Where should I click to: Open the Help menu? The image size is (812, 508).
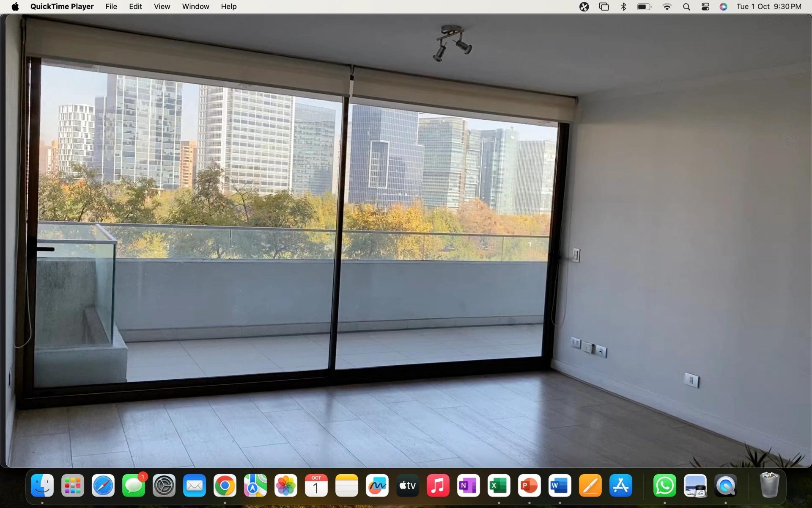pyautogui.click(x=228, y=7)
